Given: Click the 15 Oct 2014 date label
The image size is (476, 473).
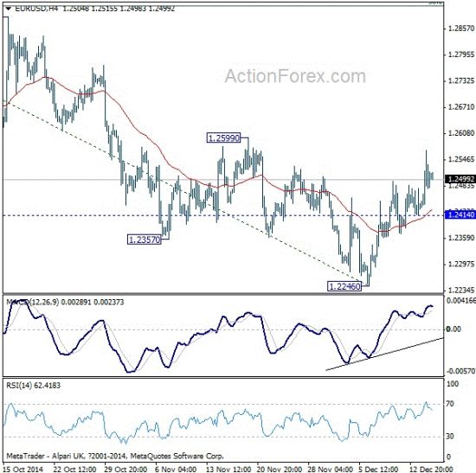Looking at the screenshot, I should 23,469.
